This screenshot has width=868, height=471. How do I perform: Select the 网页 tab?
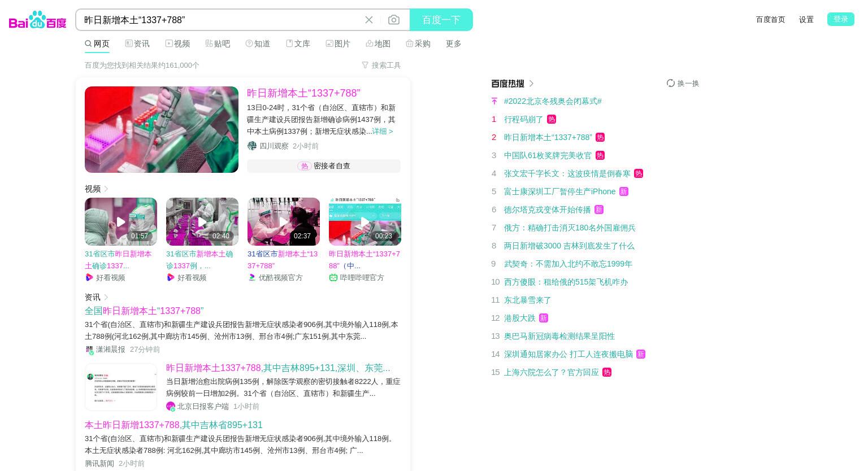[x=97, y=43]
